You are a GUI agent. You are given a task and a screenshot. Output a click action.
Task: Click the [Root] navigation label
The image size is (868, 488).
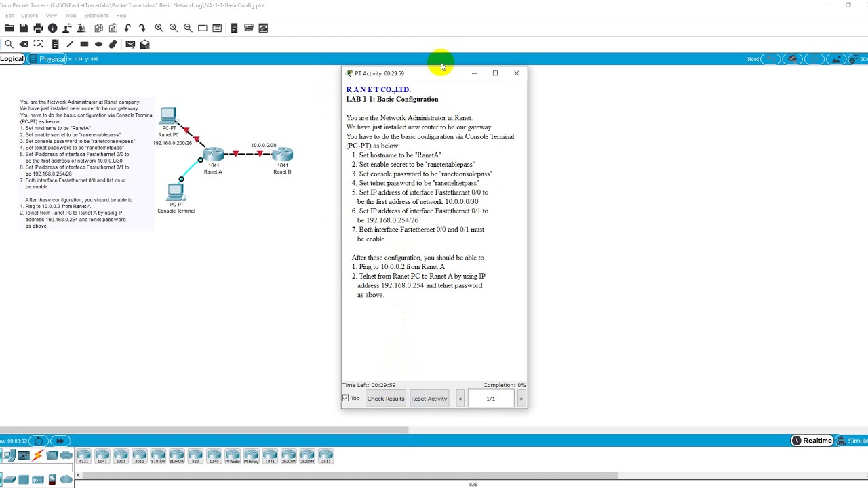tap(753, 59)
